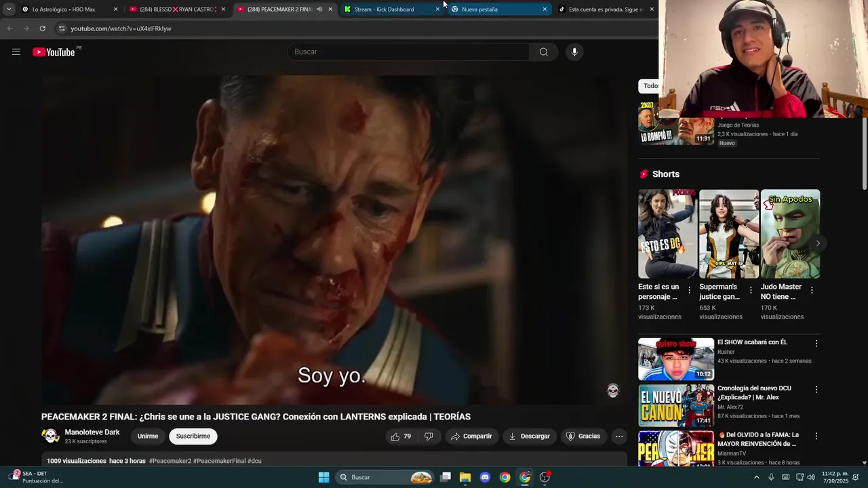Open Task View on the taskbar
This screenshot has height=488, width=868.
click(x=446, y=477)
